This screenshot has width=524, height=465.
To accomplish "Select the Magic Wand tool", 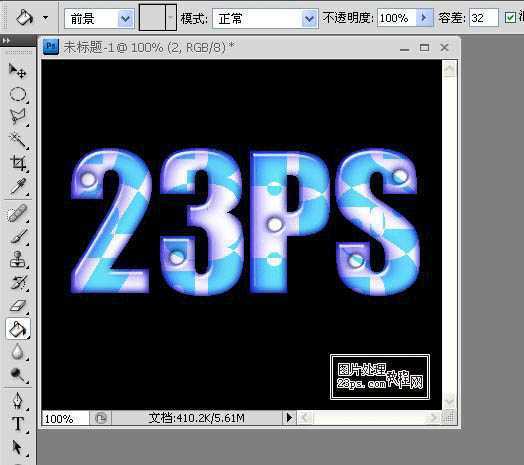I will pyautogui.click(x=17, y=140).
